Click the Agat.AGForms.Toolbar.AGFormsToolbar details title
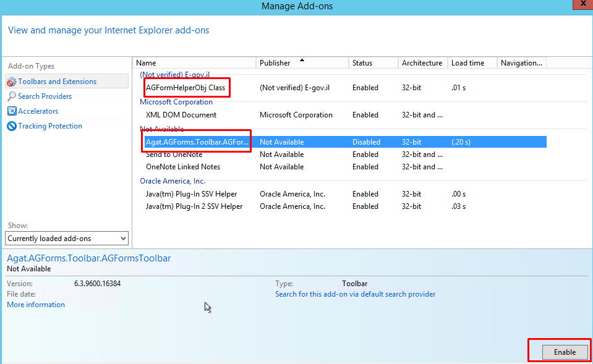The width and height of the screenshot is (593, 364). coord(89,258)
